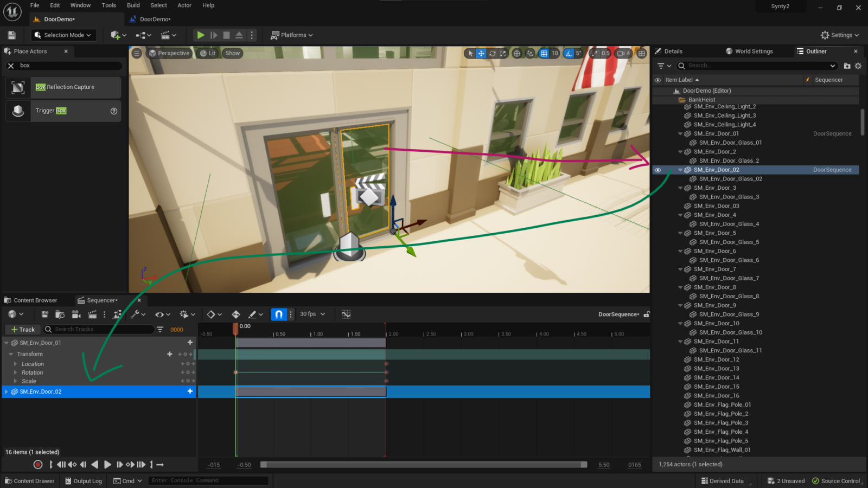The image size is (868, 488).
Task: Click the Sequencer render movie clapboard icon
Action: tap(92, 314)
